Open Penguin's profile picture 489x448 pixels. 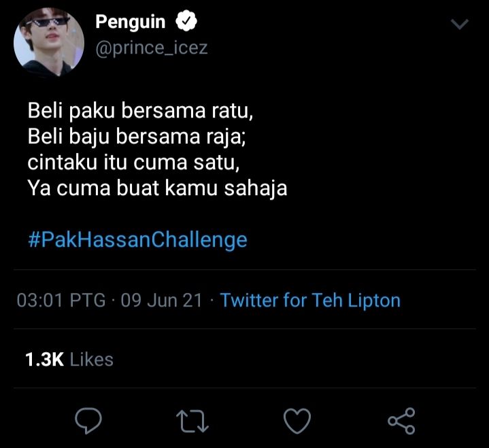coord(49,42)
